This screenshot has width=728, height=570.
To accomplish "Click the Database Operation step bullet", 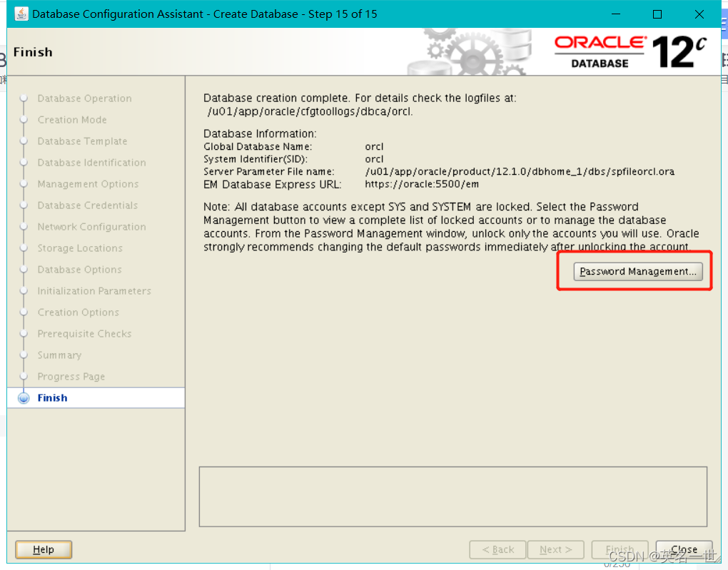I will click(24, 98).
